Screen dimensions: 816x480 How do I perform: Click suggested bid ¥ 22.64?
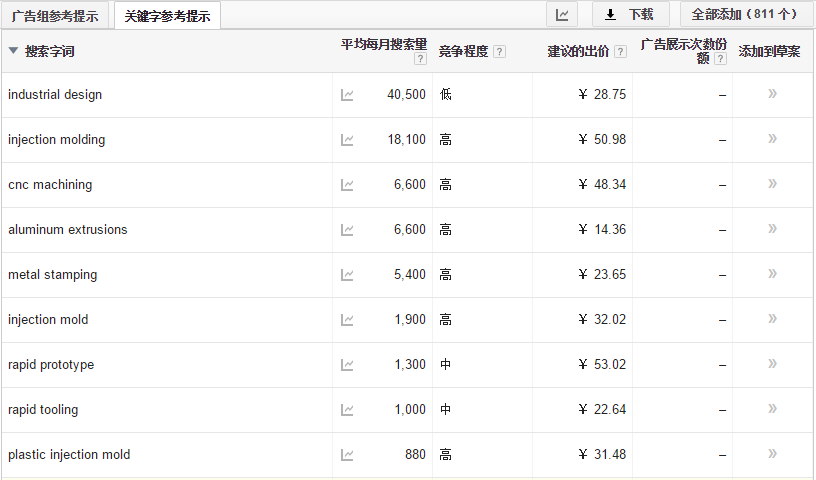[602, 409]
